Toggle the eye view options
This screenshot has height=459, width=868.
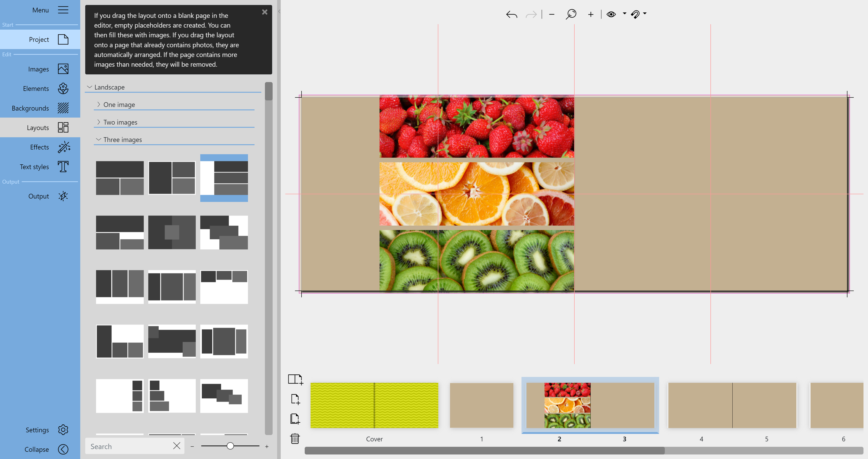(x=611, y=14)
